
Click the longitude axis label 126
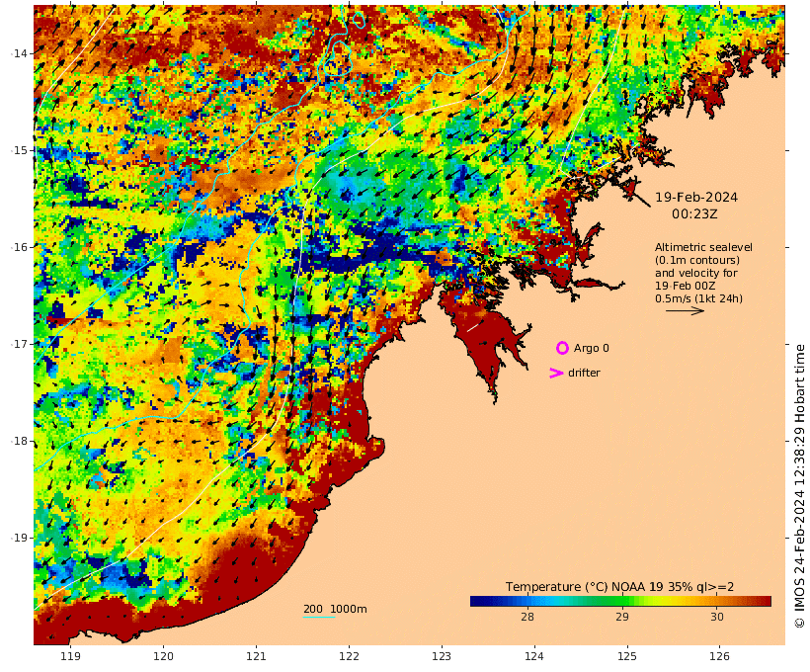pyautogui.click(x=719, y=656)
